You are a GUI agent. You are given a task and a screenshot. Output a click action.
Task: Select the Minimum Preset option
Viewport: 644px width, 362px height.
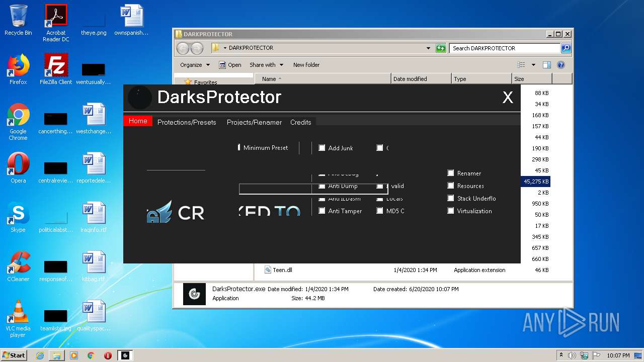[x=263, y=148]
